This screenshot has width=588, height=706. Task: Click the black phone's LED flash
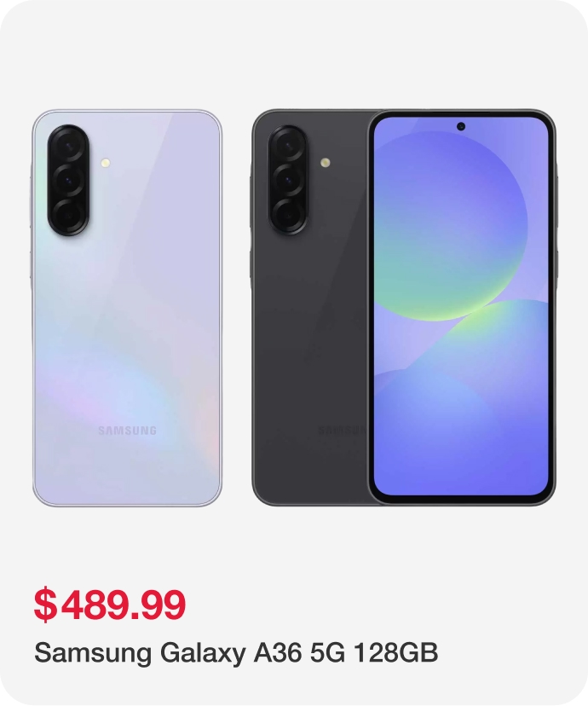(x=326, y=163)
